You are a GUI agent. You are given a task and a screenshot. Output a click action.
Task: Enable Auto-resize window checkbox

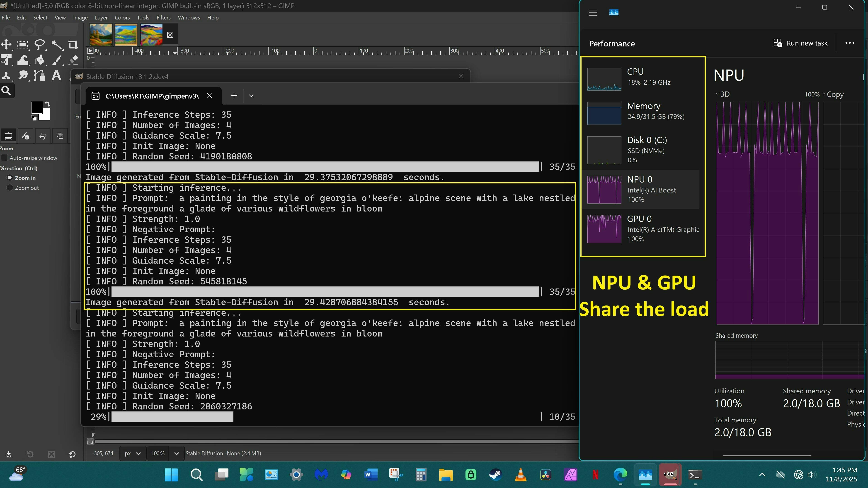(x=5, y=158)
